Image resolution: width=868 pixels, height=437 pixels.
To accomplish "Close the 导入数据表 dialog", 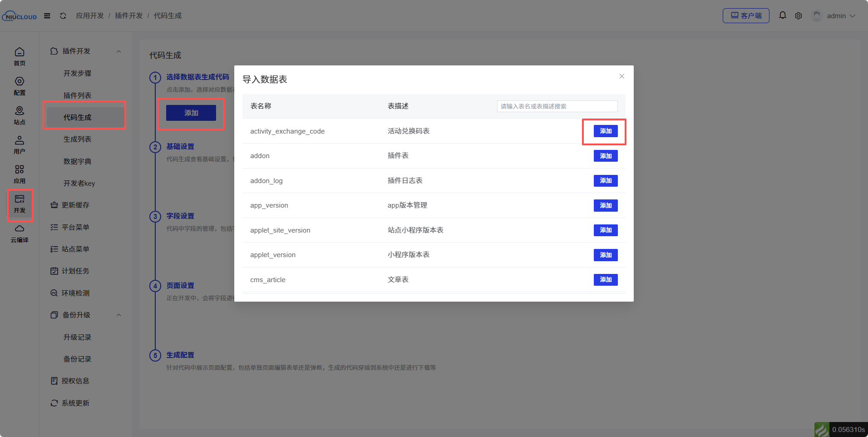I will (621, 76).
